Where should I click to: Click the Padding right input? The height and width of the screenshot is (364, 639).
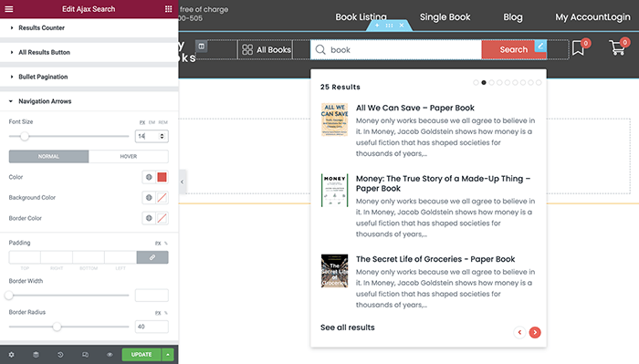tap(57, 257)
